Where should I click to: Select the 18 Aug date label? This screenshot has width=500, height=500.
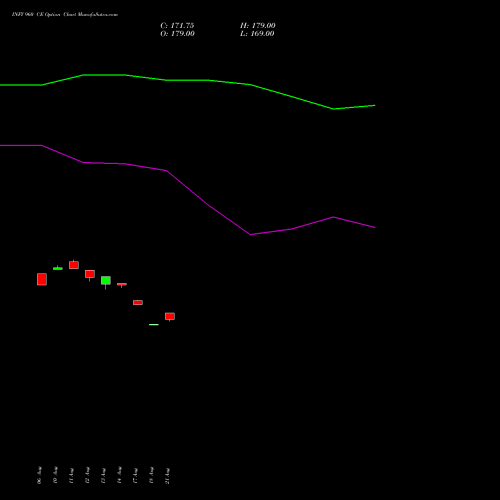[151, 475]
